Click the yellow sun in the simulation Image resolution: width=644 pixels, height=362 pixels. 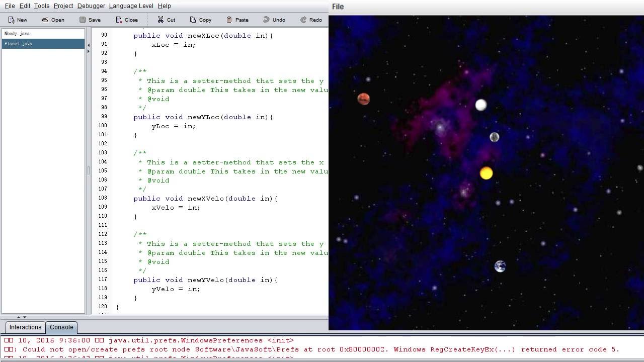point(486,173)
